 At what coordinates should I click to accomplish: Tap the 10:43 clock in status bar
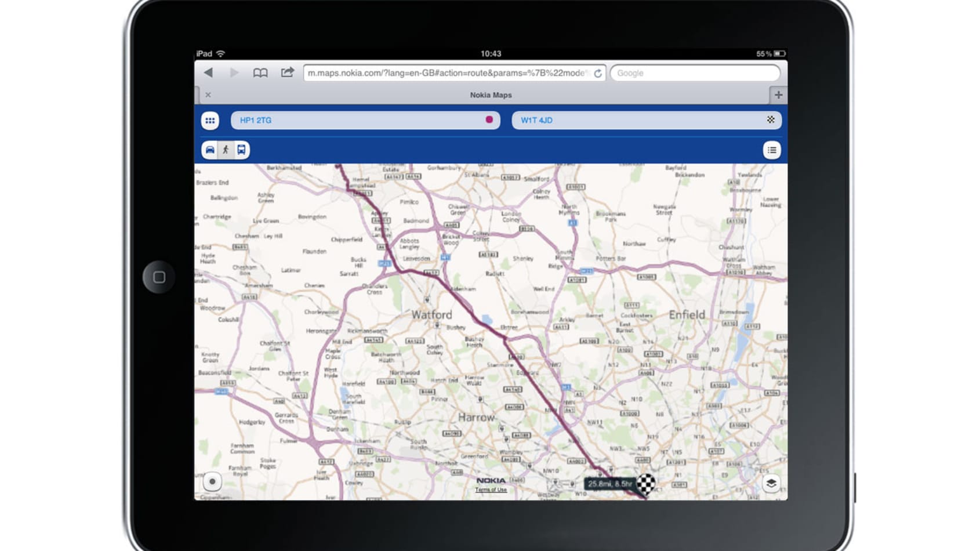click(491, 53)
